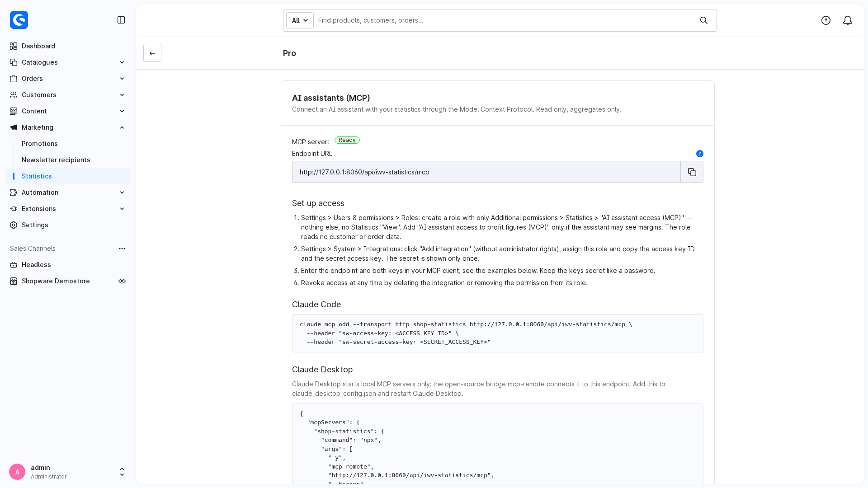Viewport: 868px width, 488px height.
Task: Click the Shopware logo icon
Action: tap(19, 20)
